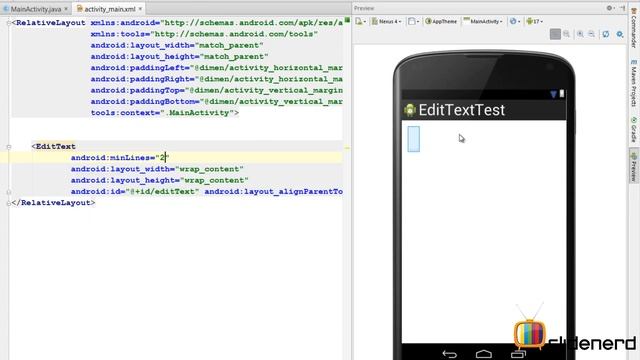
Task: Click the android:layout_height="match_parent" line
Action: click(x=180, y=57)
